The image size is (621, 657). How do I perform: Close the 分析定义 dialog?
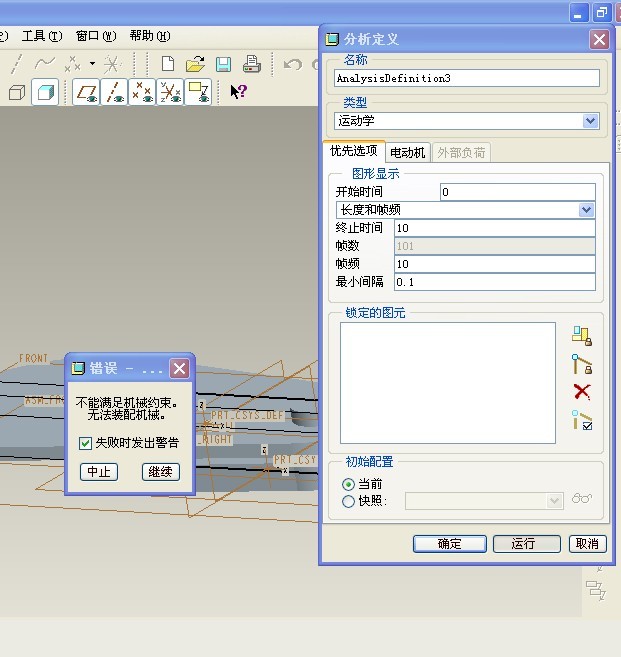point(599,39)
